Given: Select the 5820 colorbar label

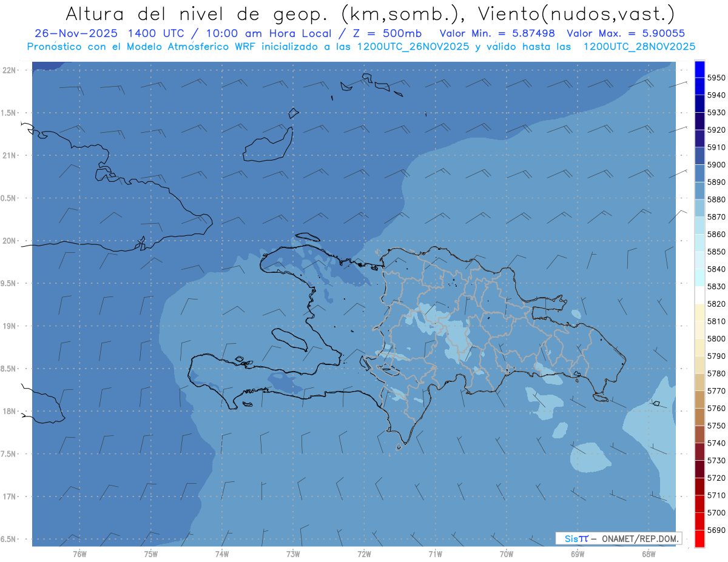Looking at the screenshot, I should (716, 304).
